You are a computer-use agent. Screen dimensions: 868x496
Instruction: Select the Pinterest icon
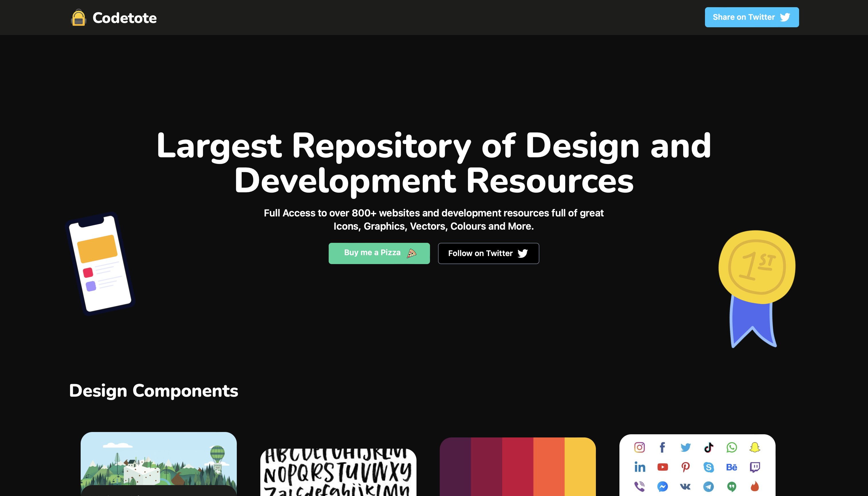tap(685, 467)
